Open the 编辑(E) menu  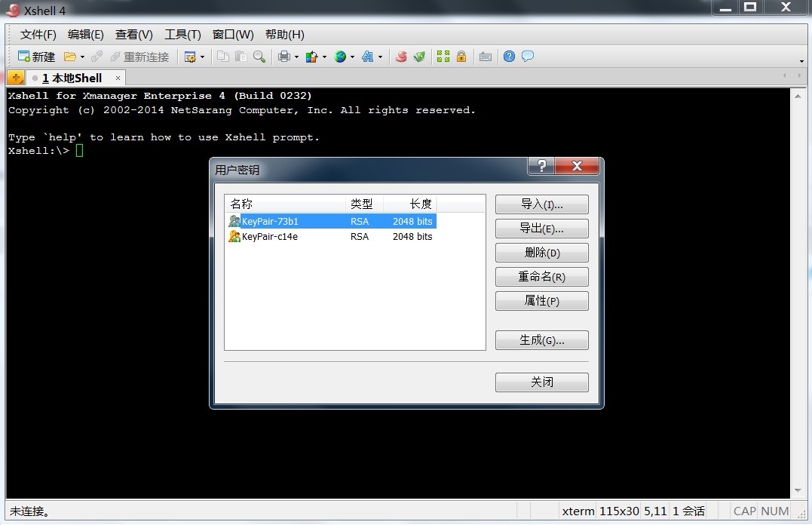[86, 35]
